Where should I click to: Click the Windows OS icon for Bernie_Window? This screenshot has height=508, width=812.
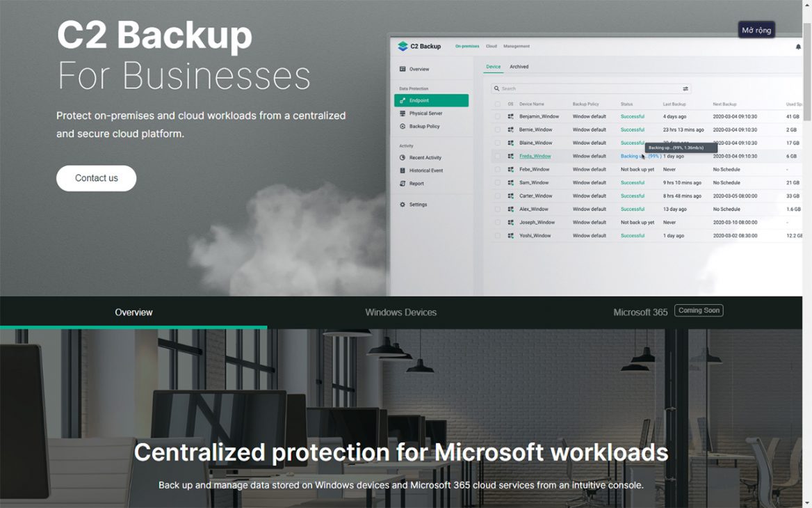[x=510, y=129]
